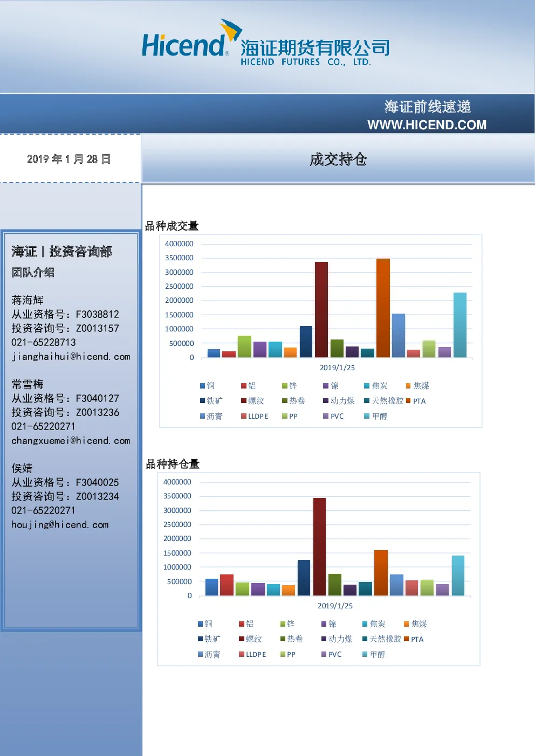Click 从业资格号：F3040127

(65, 398)
